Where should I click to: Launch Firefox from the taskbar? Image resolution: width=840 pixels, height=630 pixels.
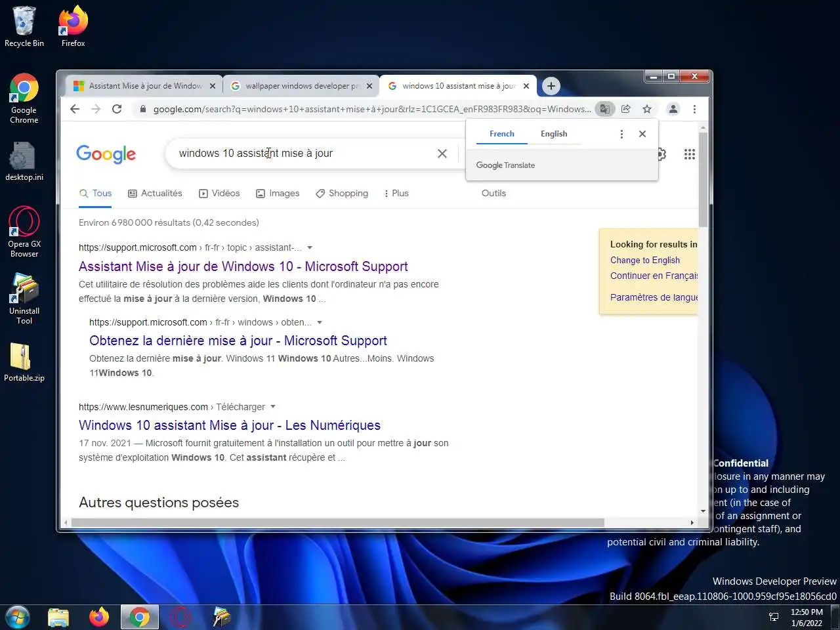click(x=99, y=618)
